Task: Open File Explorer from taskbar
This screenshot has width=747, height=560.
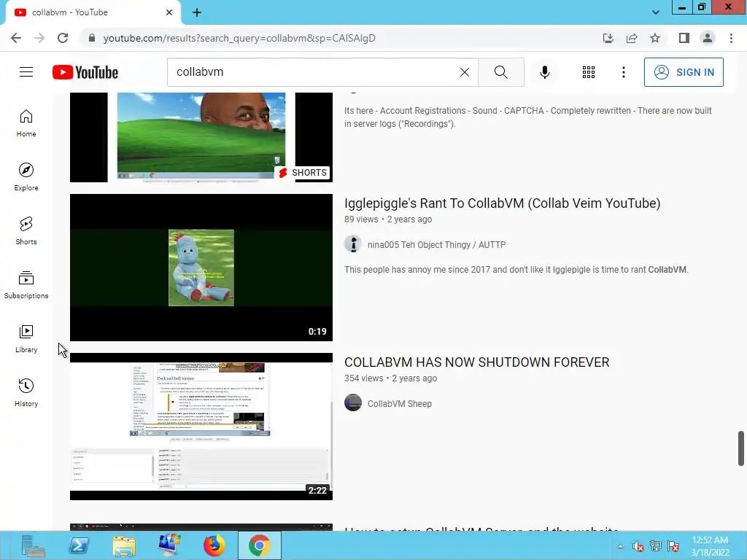Action: point(124,545)
